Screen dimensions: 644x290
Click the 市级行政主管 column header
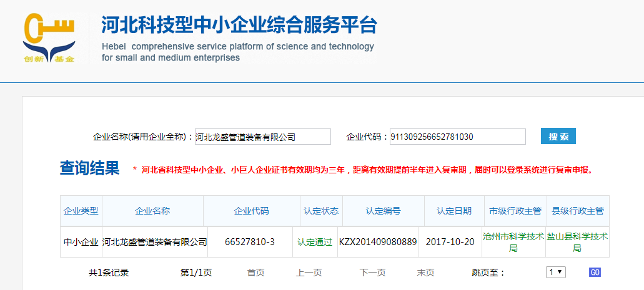pos(515,211)
